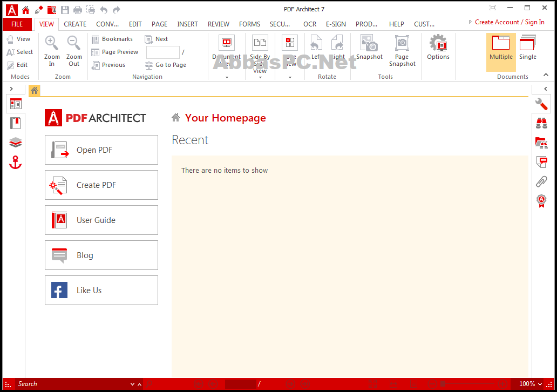The width and height of the screenshot is (557, 392).
Task: Open file via red folder toolbar icon
Action: tap(51, 10)
